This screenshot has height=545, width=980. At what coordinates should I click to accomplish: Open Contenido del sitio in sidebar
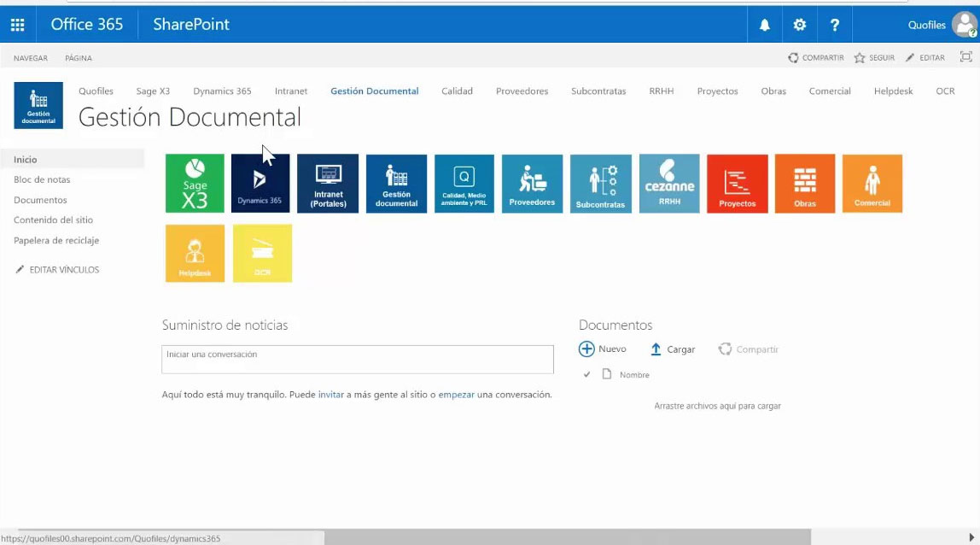click(53, 220)
